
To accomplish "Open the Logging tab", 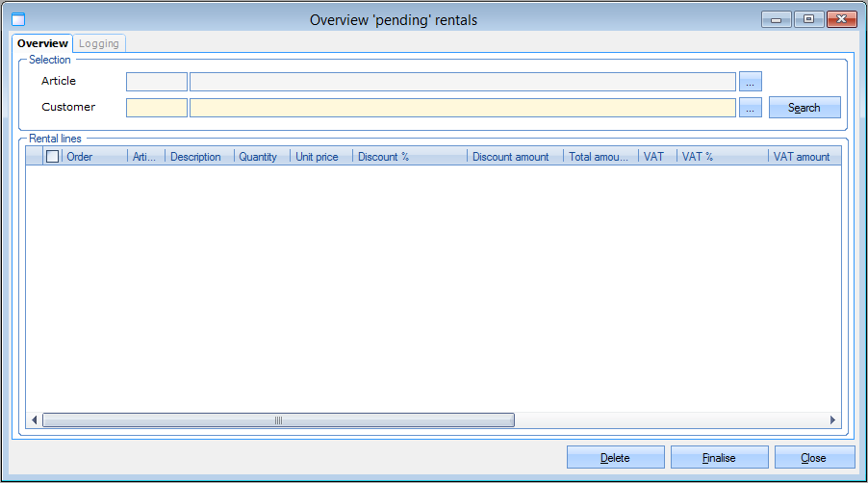I will [x=99, y=43].
